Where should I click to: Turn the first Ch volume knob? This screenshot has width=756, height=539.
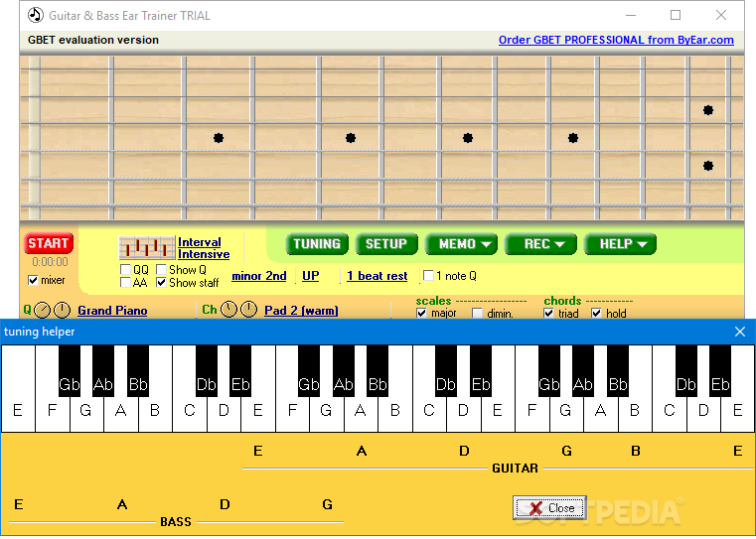(229, 310)
